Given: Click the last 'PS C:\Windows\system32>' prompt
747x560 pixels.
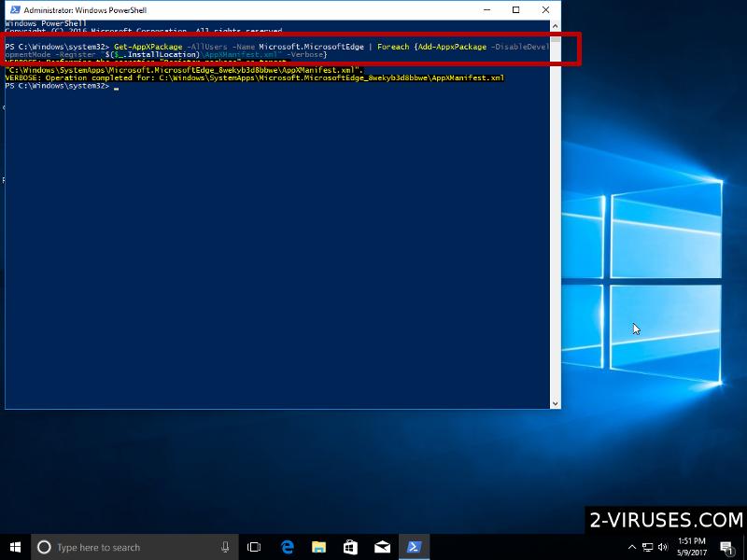Looking at the screenshot, I should 57,86.
